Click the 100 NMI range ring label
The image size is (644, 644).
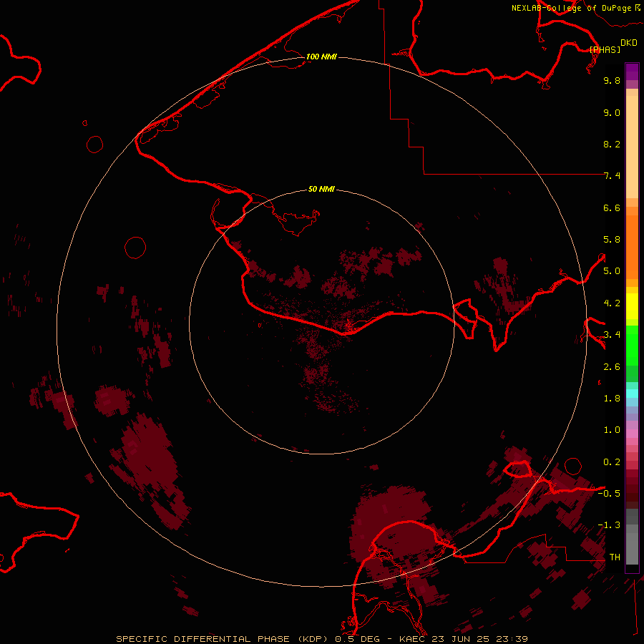click(321, 57)
